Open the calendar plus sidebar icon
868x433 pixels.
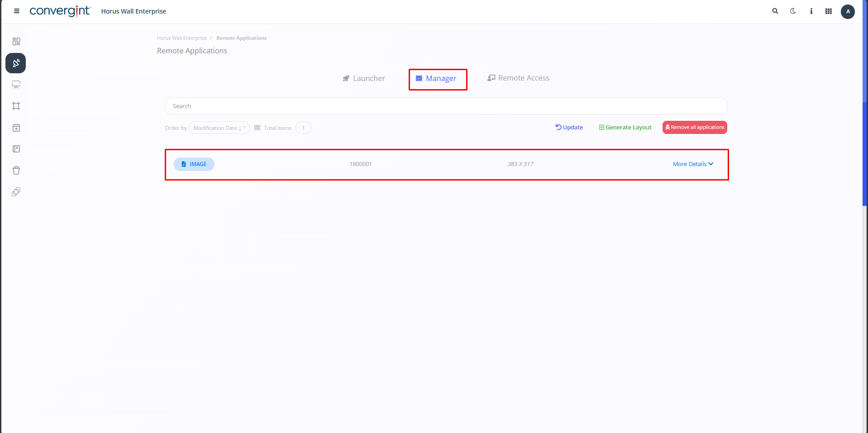coord(16,128)
